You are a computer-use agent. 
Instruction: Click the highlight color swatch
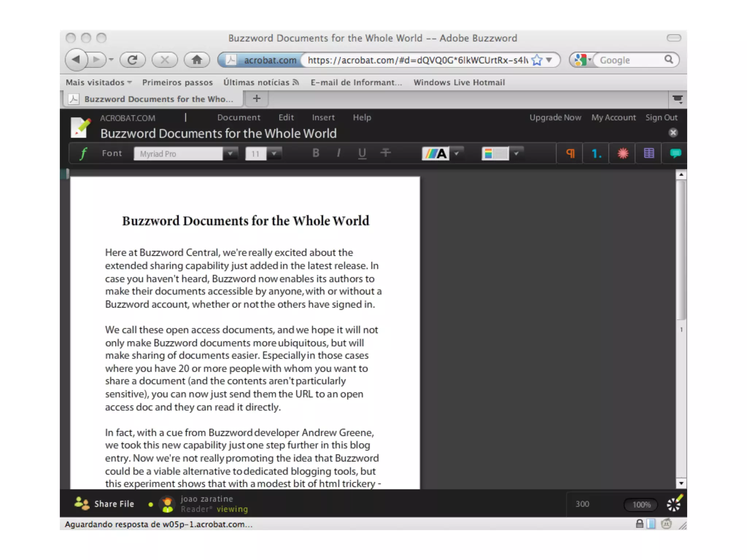[x=495, y=153]
